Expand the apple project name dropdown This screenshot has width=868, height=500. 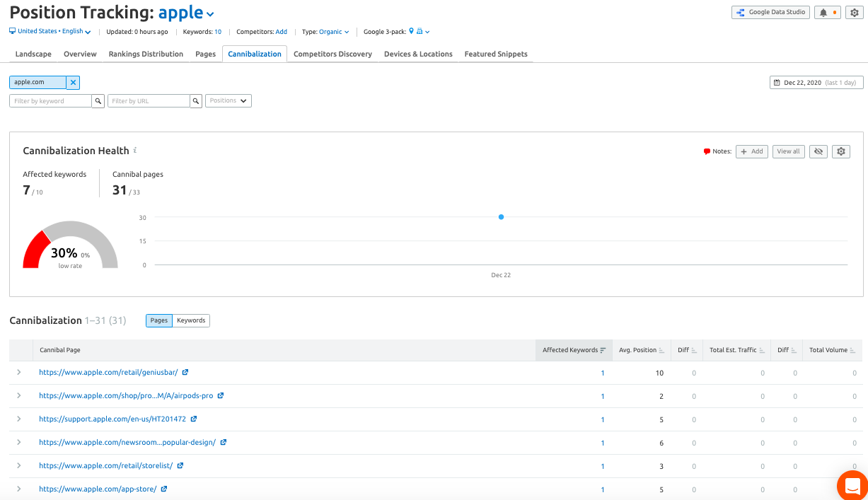[186, 13]
